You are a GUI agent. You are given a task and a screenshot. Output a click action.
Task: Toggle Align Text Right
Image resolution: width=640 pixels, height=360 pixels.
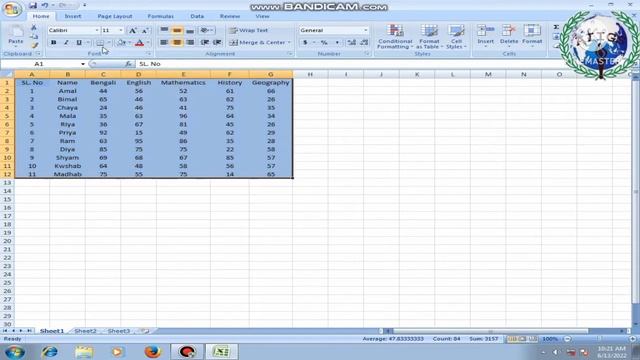point(190,42)
